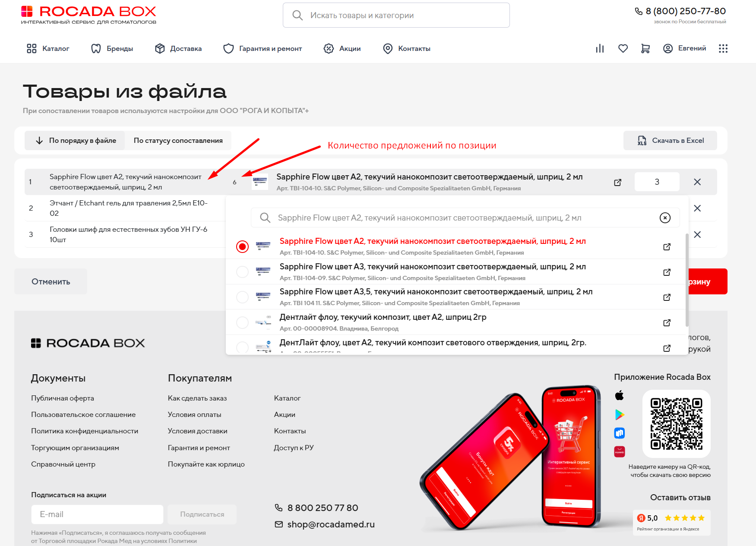756x546 pixels.
Task: Remove row 2 Этчант with X
Action: coord(697,208)
